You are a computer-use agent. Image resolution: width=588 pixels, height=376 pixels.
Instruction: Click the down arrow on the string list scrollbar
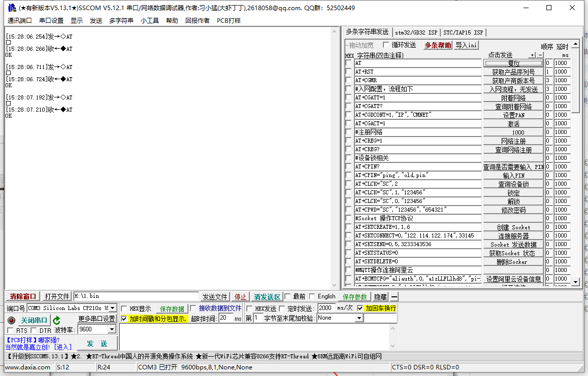576,282
